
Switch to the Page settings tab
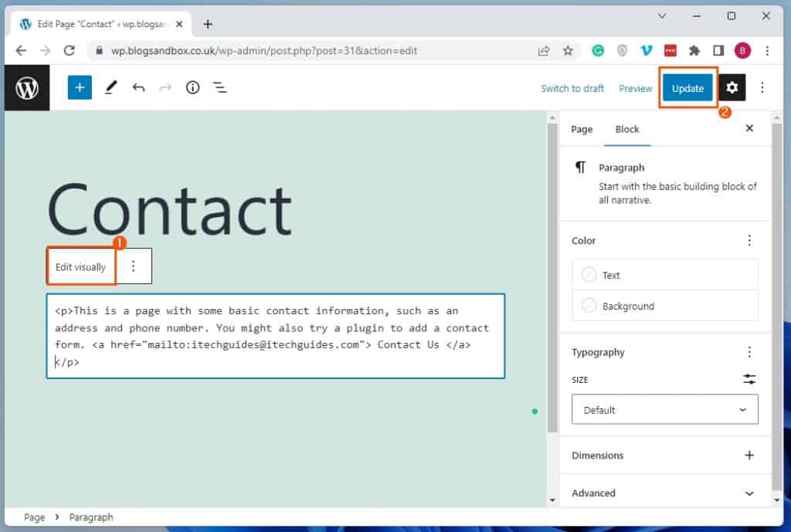[x=582, y=129]
